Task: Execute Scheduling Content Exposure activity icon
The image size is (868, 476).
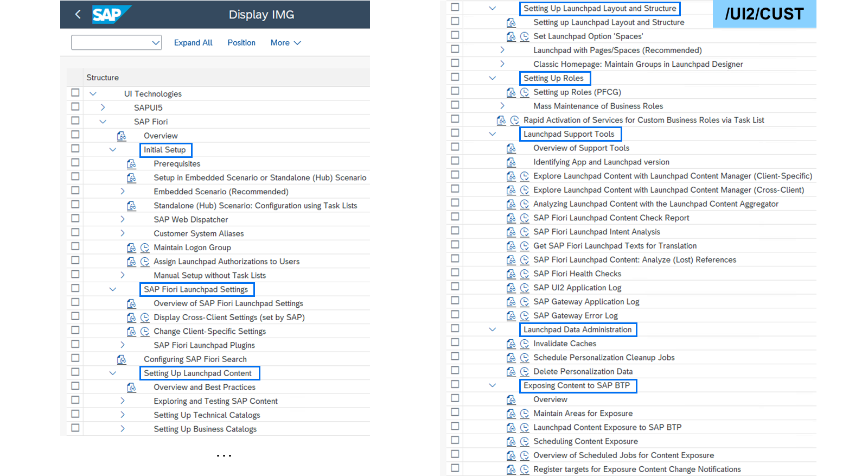Action: click(525, 442)
